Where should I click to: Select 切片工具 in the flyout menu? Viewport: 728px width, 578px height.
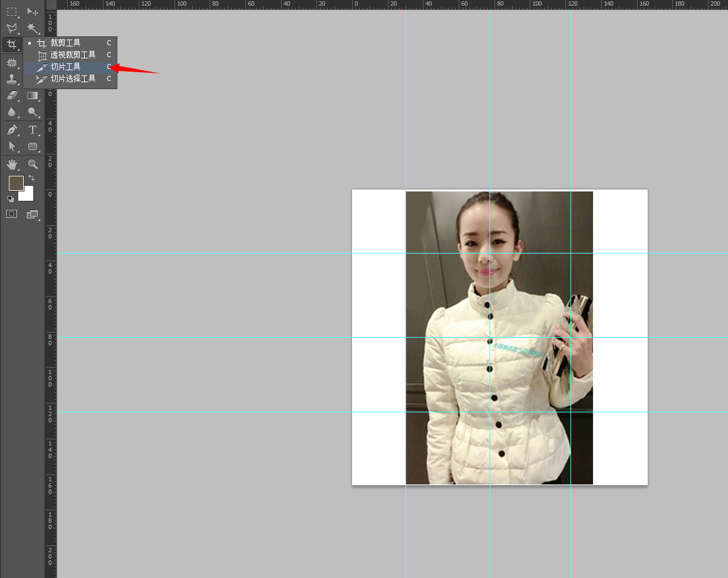click(65, 67)
